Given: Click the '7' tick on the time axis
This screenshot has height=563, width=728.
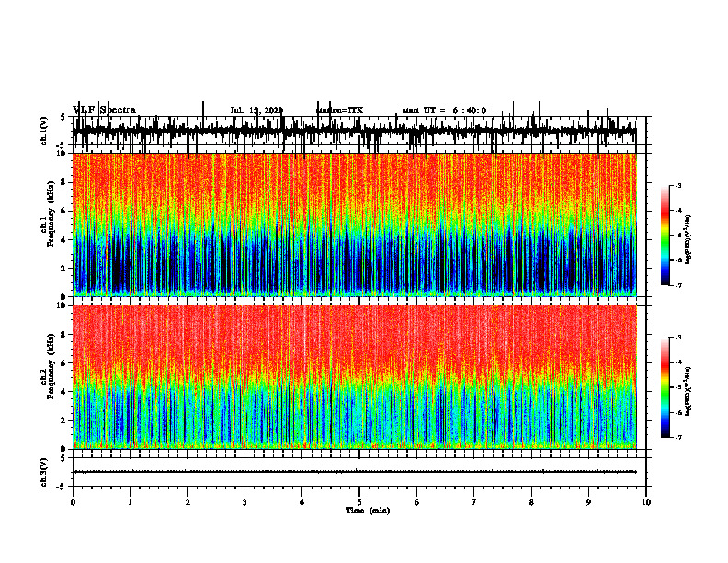Looking at the screenshot, I should pos(474,502).
